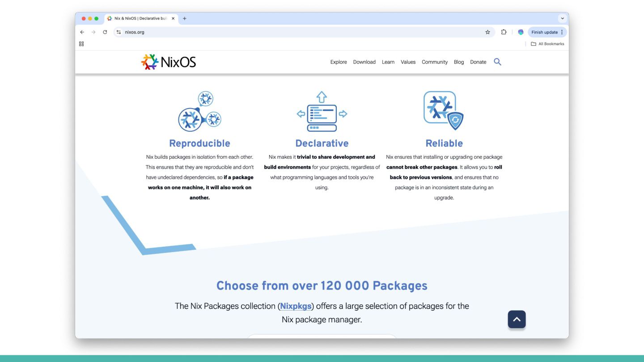Image resolution: width=644 pixels, height=362 pixels.
Task: Open the Chrome three-dot menu
Action: pyautogui.click(x=562, y=32)
